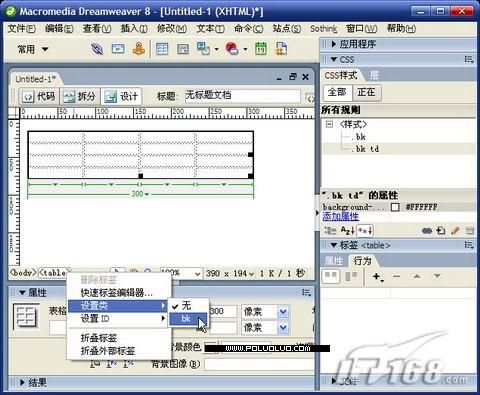Click the Insert Table icon
The image size is (480, 395).
pos(162,49)
